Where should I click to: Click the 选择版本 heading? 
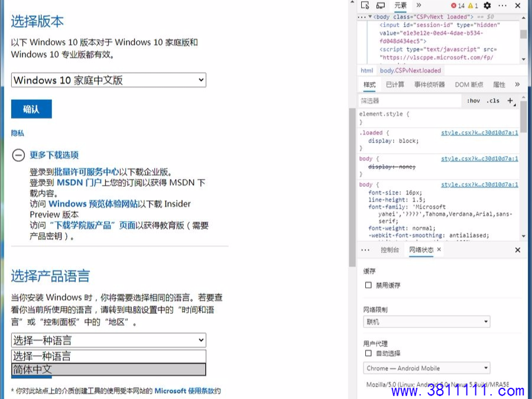pos(37,21)
